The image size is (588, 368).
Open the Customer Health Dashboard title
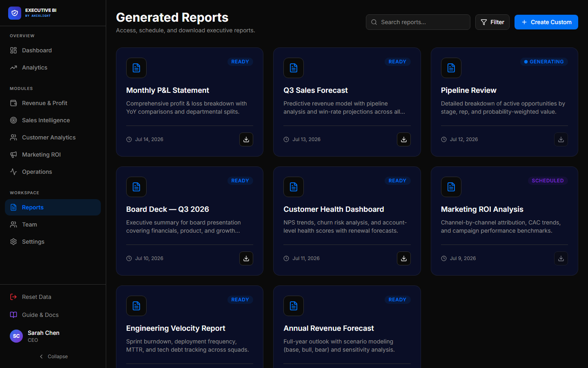click(x=334, y=209)
